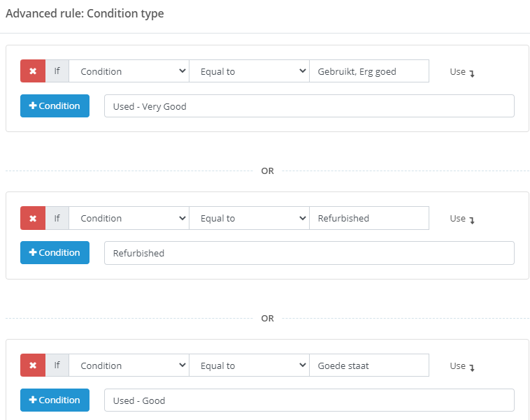Viewport: 530px width, 420px height.
Task: Click the 'Gebruikt, Erg goed' value field
Action: 369,71
